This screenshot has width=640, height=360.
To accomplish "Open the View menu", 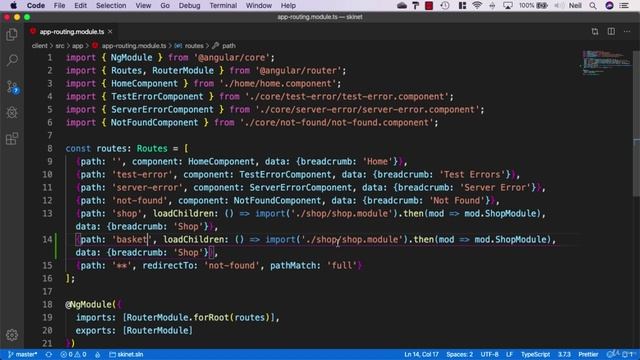I will (x=143, y=5).
